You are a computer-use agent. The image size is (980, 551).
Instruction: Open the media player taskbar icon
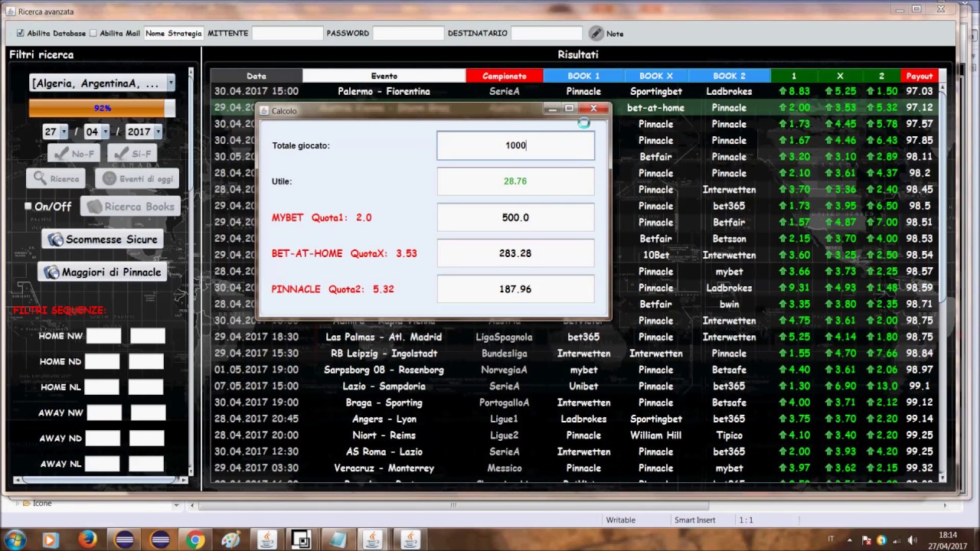coord(51,540)
